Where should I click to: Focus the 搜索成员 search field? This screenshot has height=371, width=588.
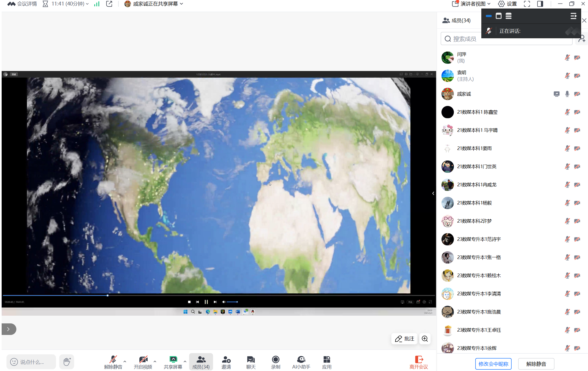click(x=465, y=39)
